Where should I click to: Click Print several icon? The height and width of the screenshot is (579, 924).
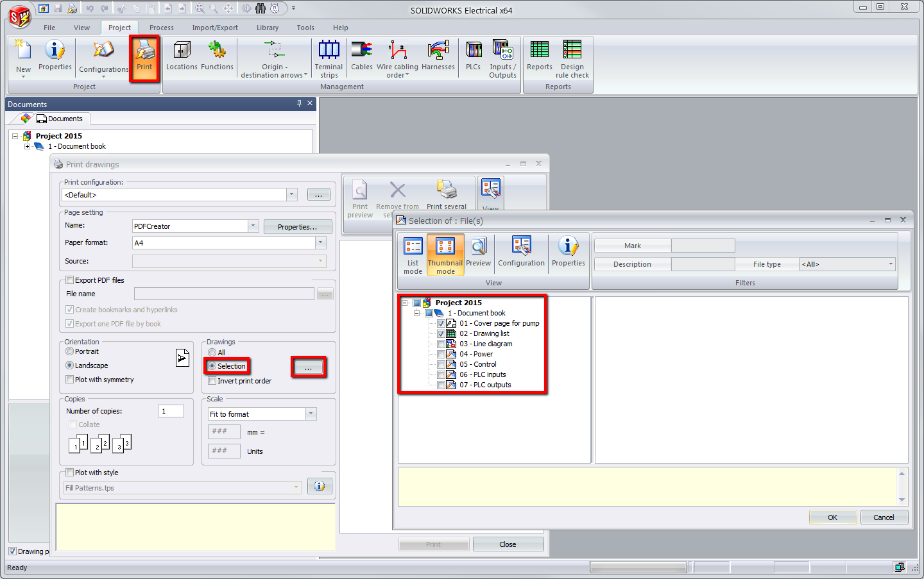[447, 196]
